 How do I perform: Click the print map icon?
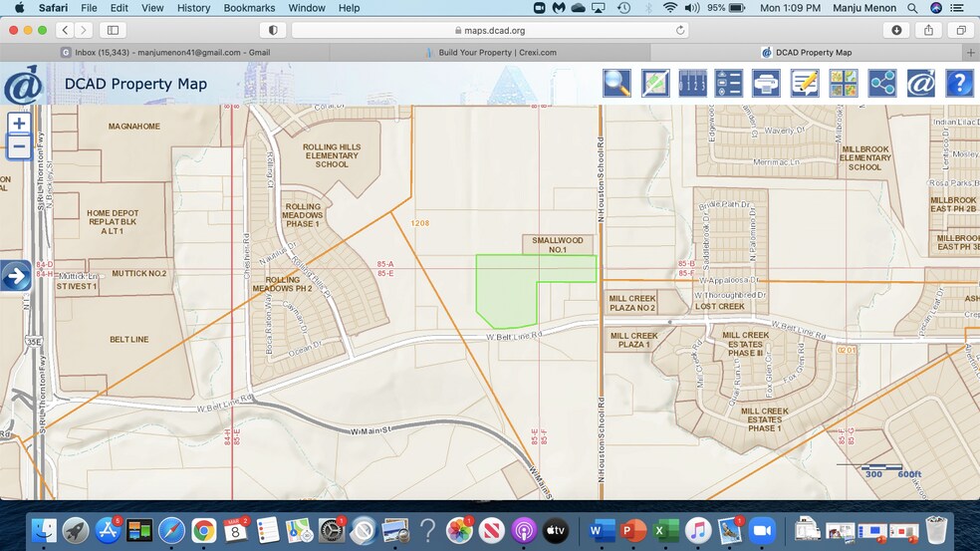766,83
